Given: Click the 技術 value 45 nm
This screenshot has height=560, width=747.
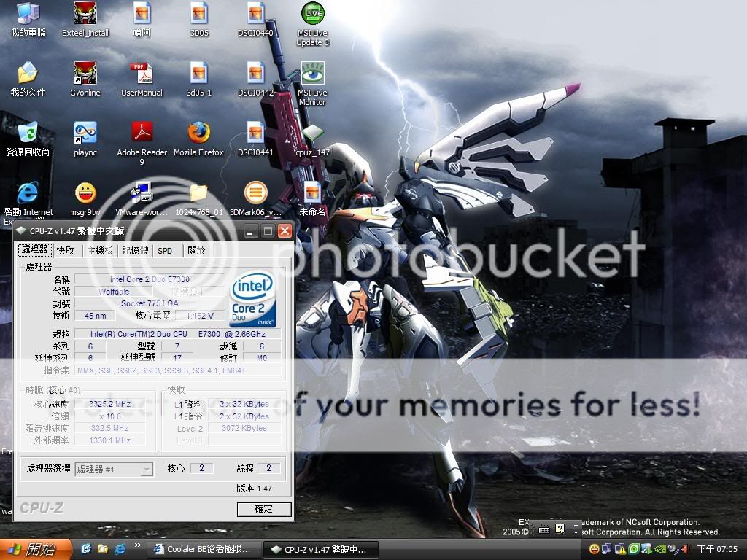Looking at the screenshot, I should coord(96,316).
